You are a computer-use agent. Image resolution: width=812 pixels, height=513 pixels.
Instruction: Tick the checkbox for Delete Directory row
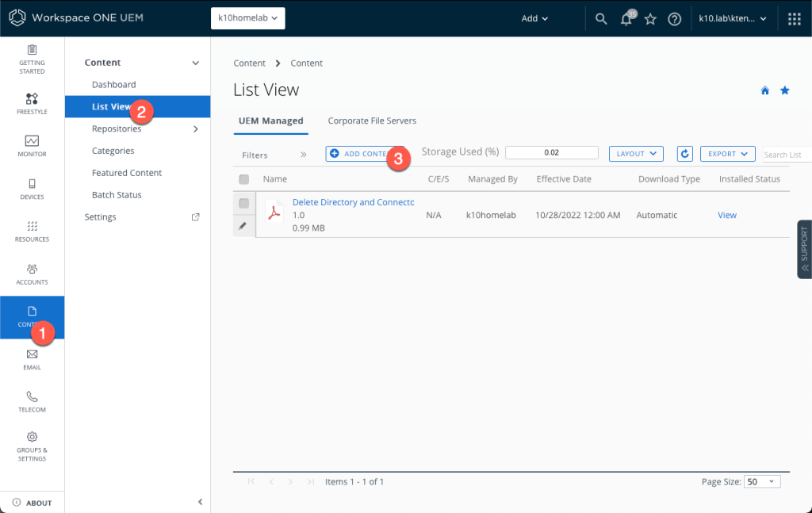[x=244, y=204]
